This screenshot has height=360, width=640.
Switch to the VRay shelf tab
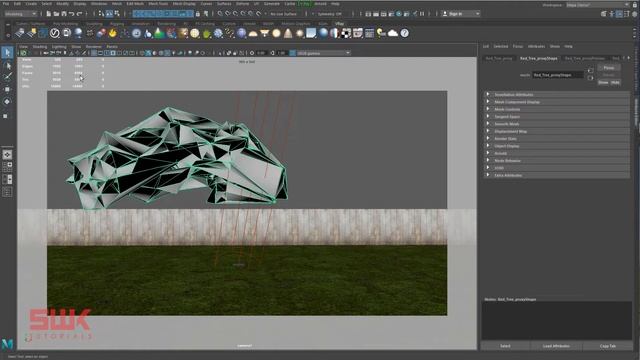(339, 24)
